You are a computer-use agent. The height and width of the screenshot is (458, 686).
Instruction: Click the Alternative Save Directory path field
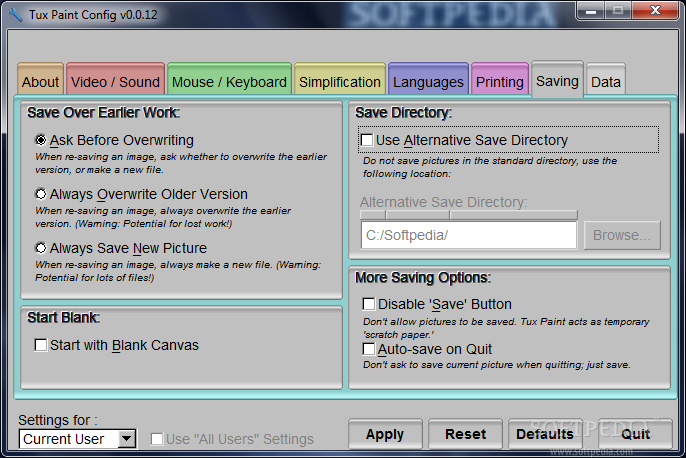(x=469, y=235)
